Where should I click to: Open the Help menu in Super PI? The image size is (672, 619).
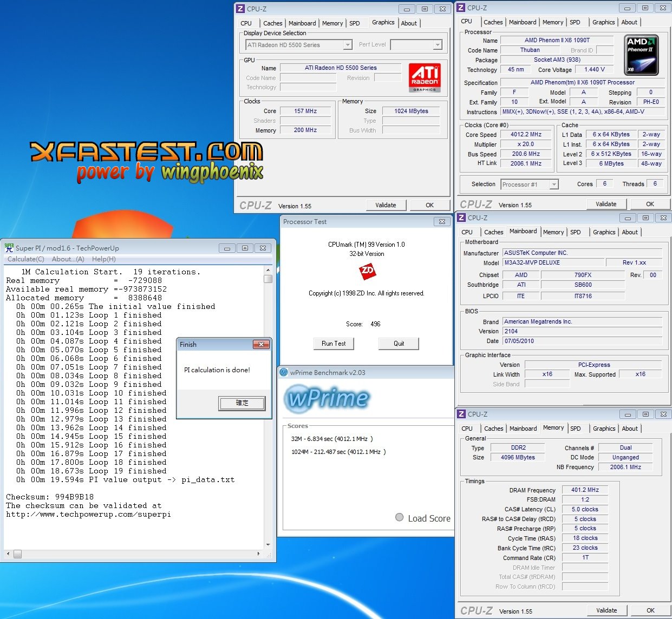tap(103, 259)
